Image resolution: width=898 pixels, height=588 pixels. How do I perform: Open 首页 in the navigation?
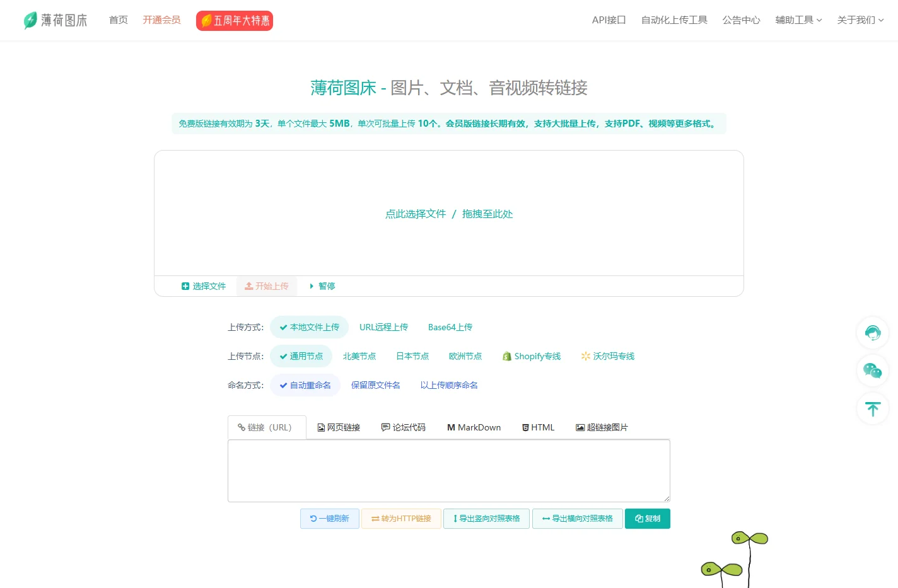tap(119, 20)
